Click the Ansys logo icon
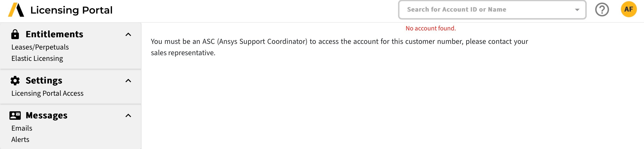Screen dimensions: 644x149 16,10
